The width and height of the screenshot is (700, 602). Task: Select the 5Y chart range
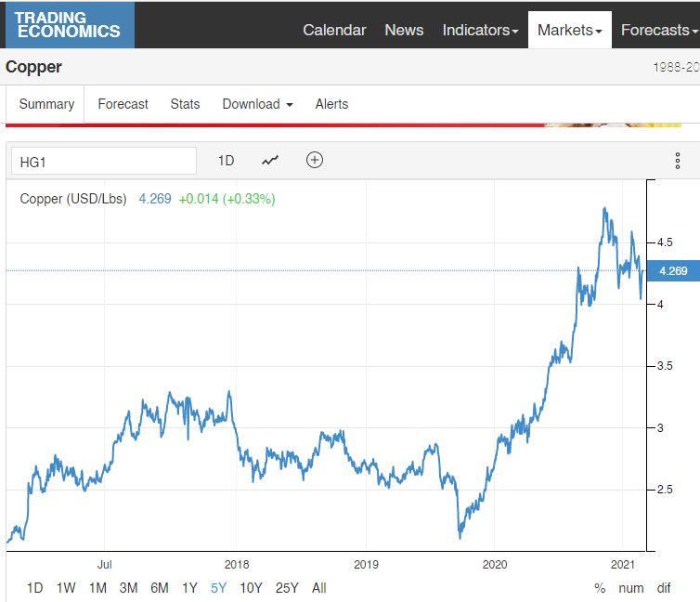[219, 588]
